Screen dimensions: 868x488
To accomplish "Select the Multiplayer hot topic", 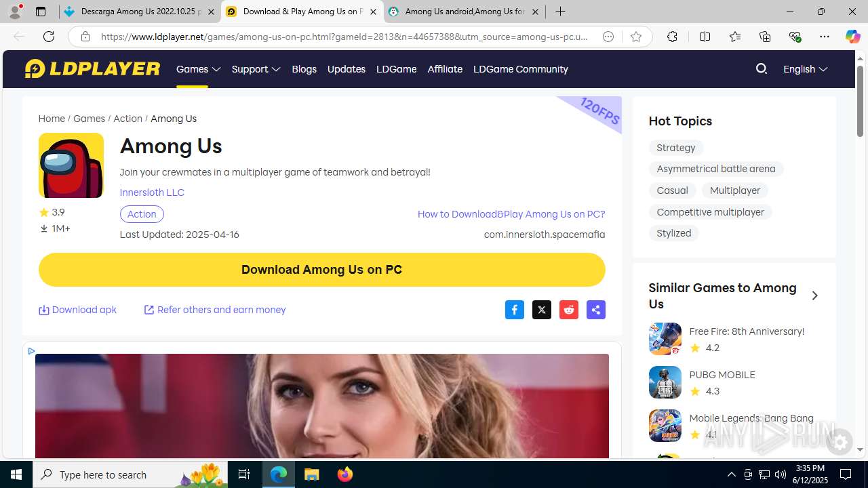I will click(735, 190).
